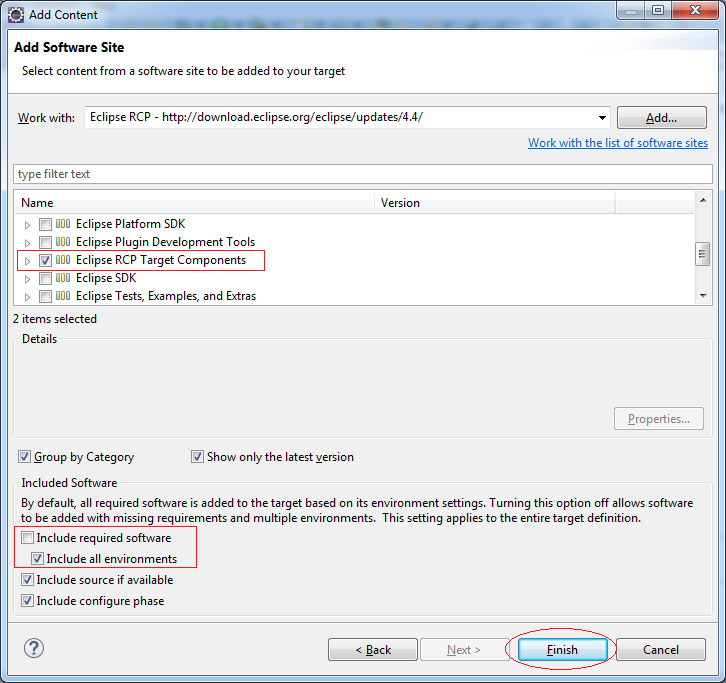Screen dimensions: 726x683
Task: Select the Eclipse Platform SDK row label
Action: (131, 224)
